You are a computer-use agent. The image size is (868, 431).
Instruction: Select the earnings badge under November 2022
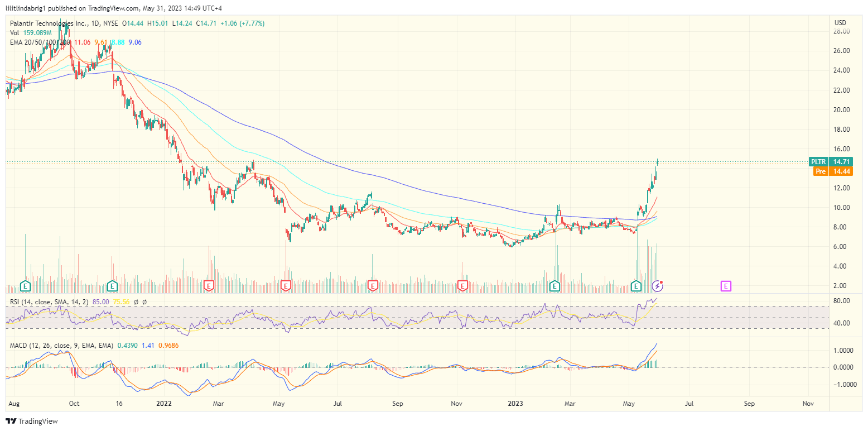462,285
